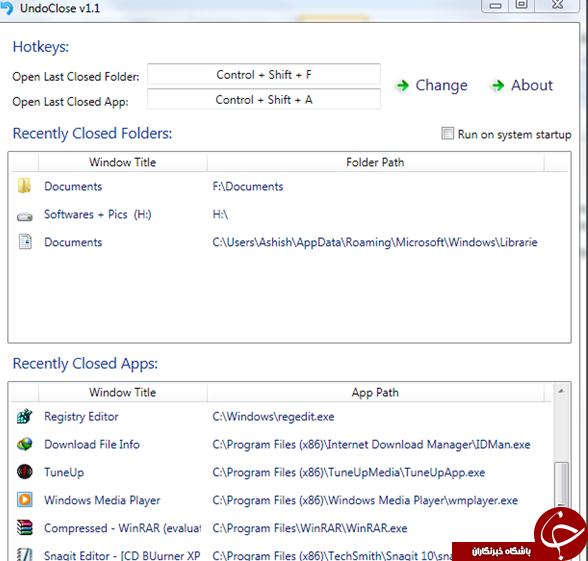This screenshot has height=561, width=588.
Task: Click the WinRAR books icon
Action: click(x=25, y=528)
